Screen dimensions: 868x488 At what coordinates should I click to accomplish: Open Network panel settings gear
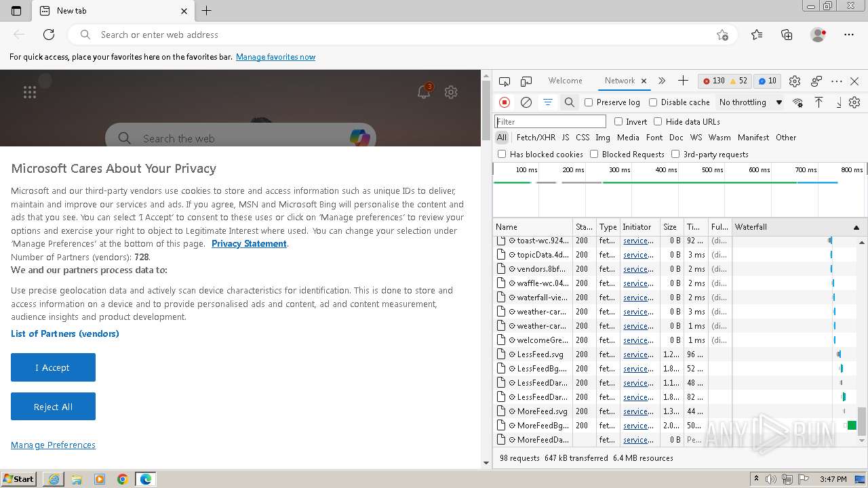tap(854, 102)
